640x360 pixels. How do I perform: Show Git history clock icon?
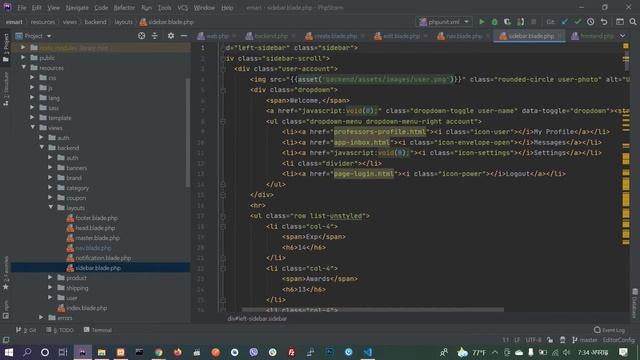pyautogui.click(x=591, y=22)
